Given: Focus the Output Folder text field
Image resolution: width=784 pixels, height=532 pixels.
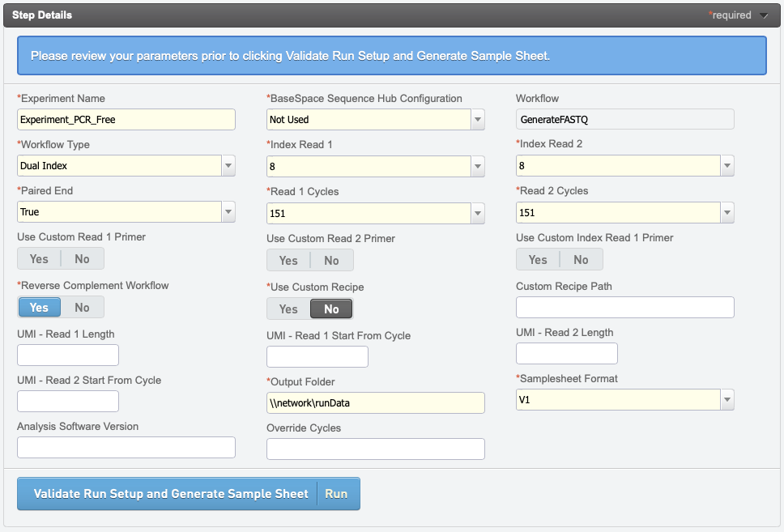Looking at the screenshot, I should (376, 403).
